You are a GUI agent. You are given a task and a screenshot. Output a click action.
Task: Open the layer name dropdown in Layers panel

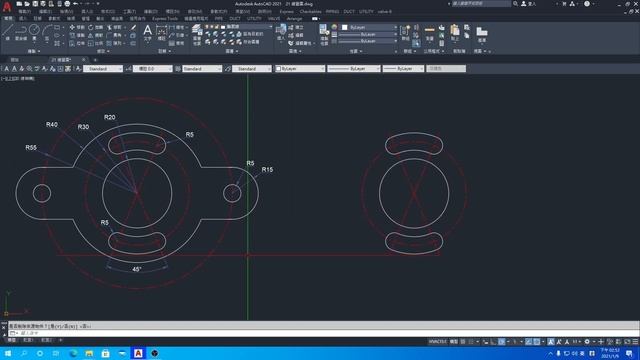coord(246,27)
